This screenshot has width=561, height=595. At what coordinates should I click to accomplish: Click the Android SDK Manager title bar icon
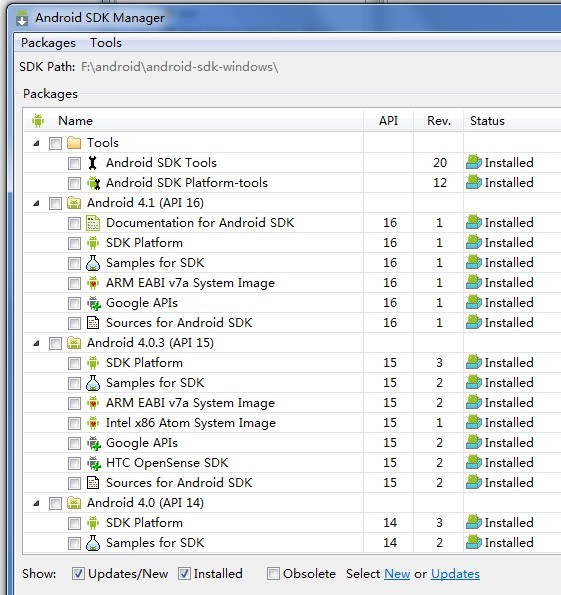[22, 18]
